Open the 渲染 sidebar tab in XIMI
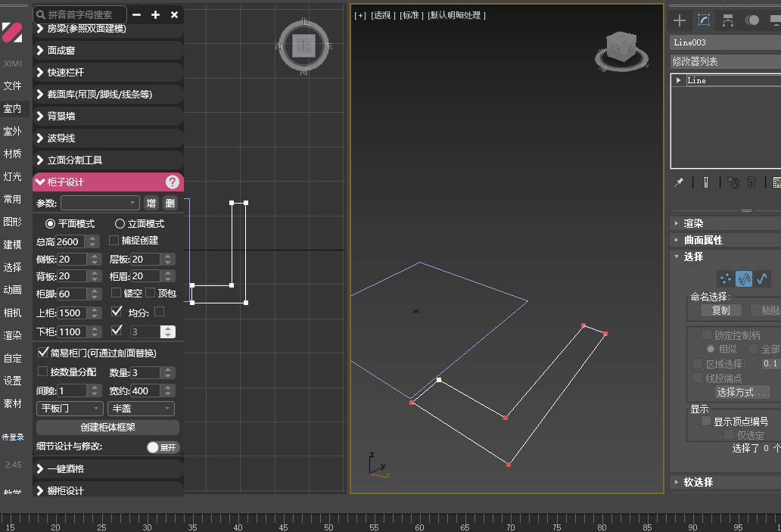The width and height of the screenshot is (781, 532). pos(12,335)
